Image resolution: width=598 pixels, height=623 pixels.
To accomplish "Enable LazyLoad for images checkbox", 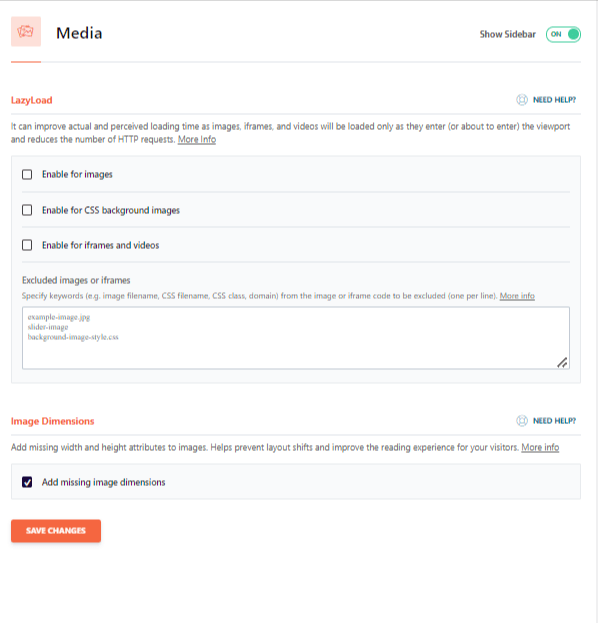I will [x=27, y=174].
